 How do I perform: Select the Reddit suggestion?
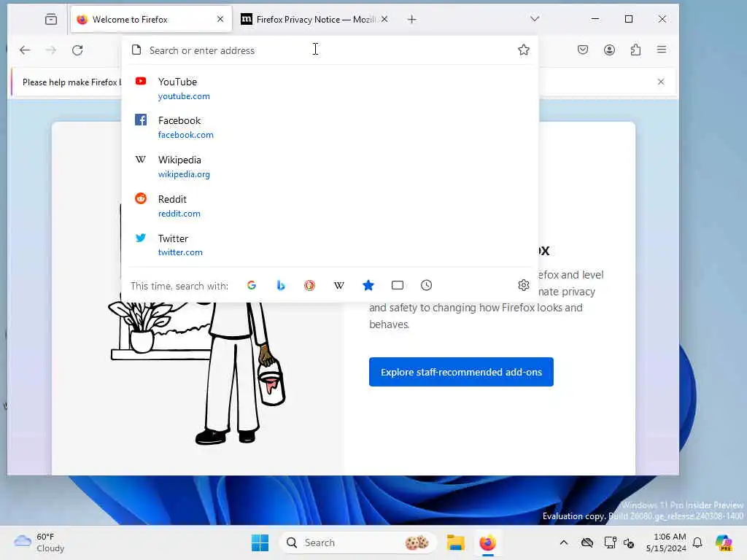pyautogui.click(x=330, y=206)
